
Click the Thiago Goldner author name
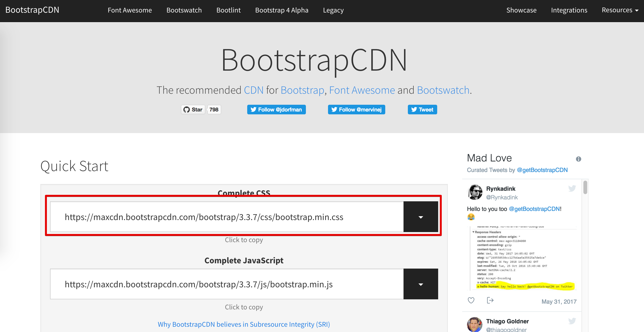point(507,321)
